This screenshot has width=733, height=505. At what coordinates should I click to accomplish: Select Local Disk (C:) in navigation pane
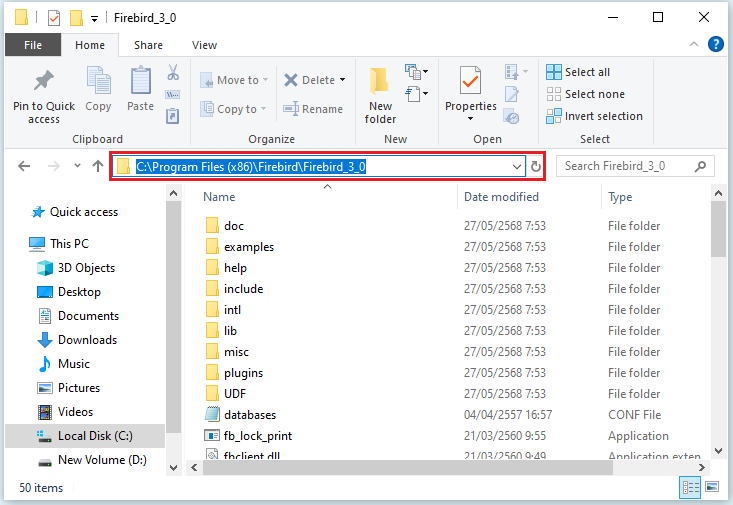95,436
